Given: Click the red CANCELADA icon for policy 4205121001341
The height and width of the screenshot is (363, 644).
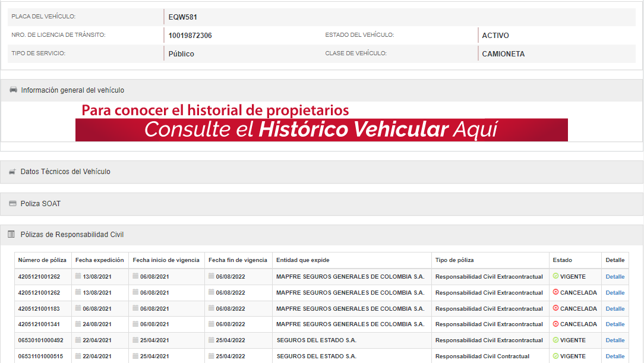Looking at the screenshot, I should [555, 324].
